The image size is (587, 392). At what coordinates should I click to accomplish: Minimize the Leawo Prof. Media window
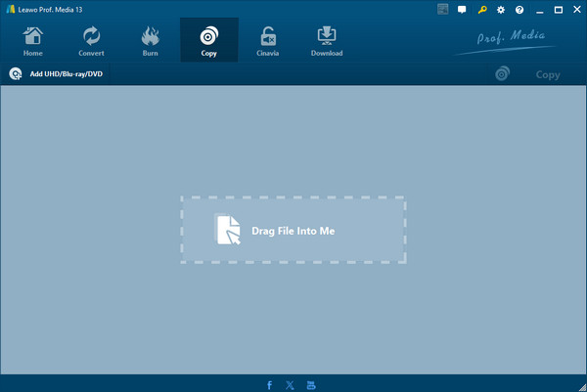[539, 9]
